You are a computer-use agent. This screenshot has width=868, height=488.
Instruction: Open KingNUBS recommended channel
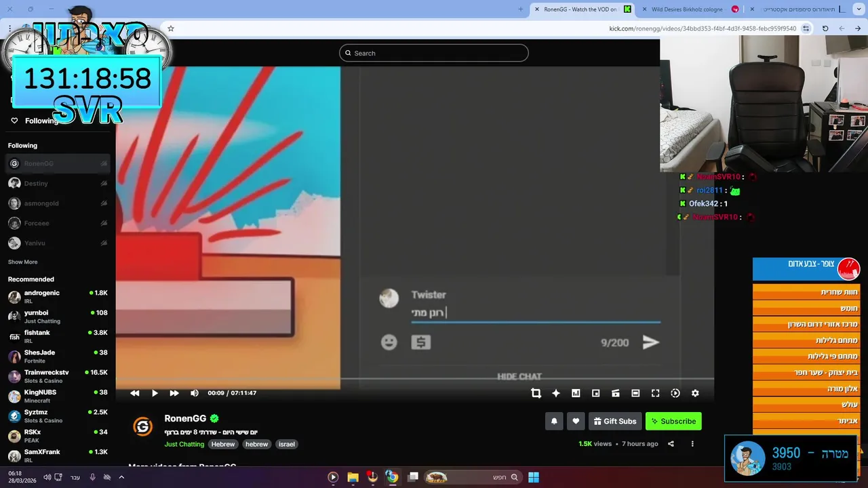(x=58, y=396)
